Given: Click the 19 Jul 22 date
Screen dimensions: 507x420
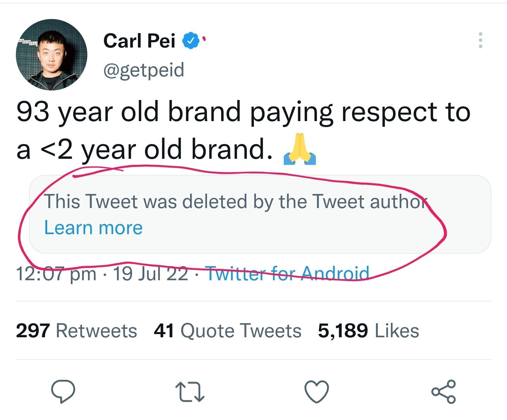Looking at the screenshot, I should (150, 274).
